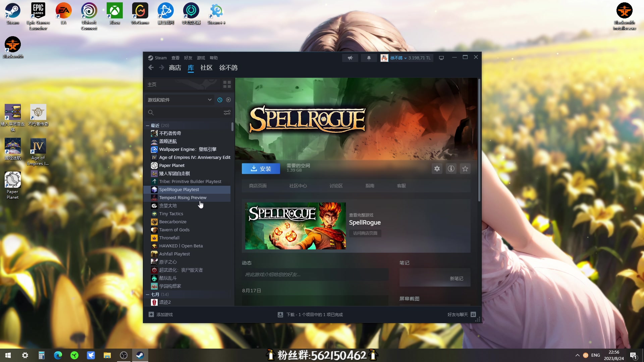The image size is (644, 362).
Task: Click the library search field
Action: [184, 113]
